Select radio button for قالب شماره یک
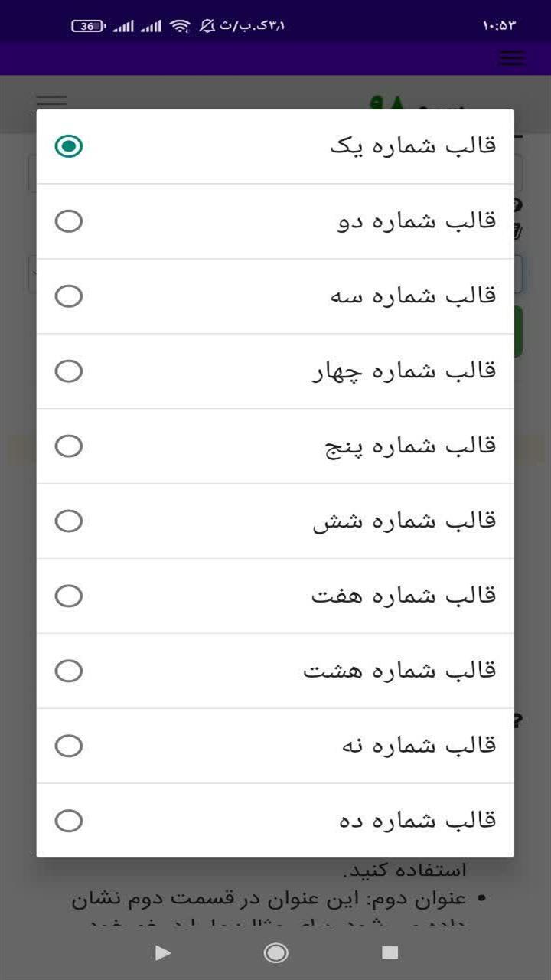 tap(69, 146)
